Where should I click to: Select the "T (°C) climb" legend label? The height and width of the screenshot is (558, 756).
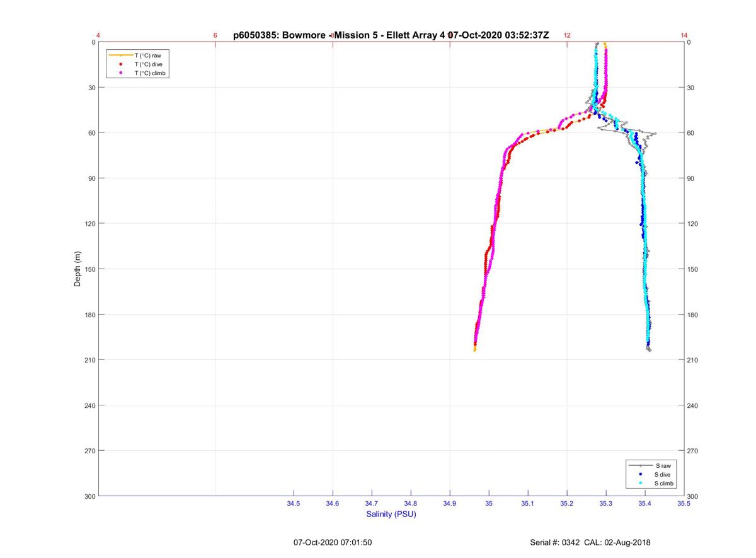click(x=151, y=73)
